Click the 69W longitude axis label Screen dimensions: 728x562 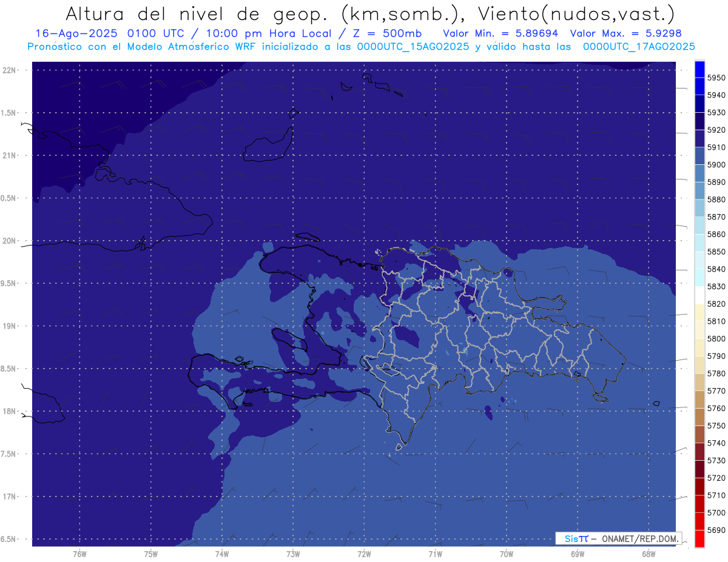(578, 554)
